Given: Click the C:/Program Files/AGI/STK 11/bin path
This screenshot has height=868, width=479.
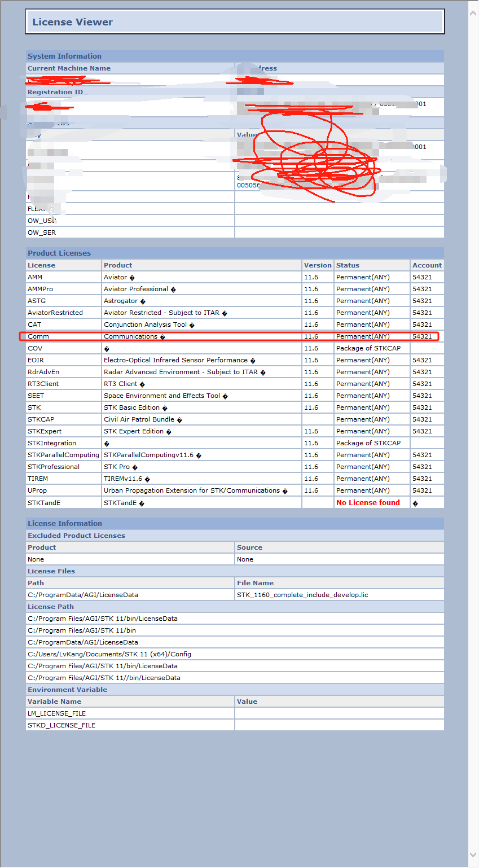Looking at the screenshot, I should tap(82, 630).
